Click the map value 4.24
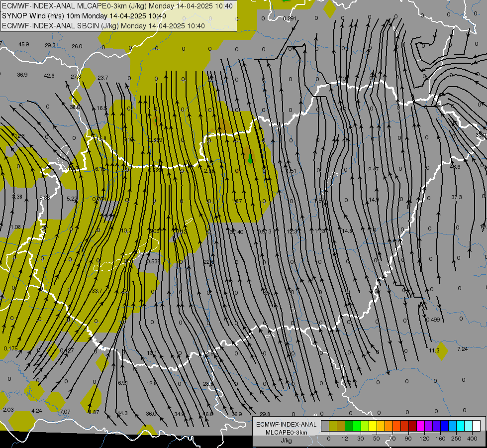This screenshot has height=448, width=487. click(37, 411)
